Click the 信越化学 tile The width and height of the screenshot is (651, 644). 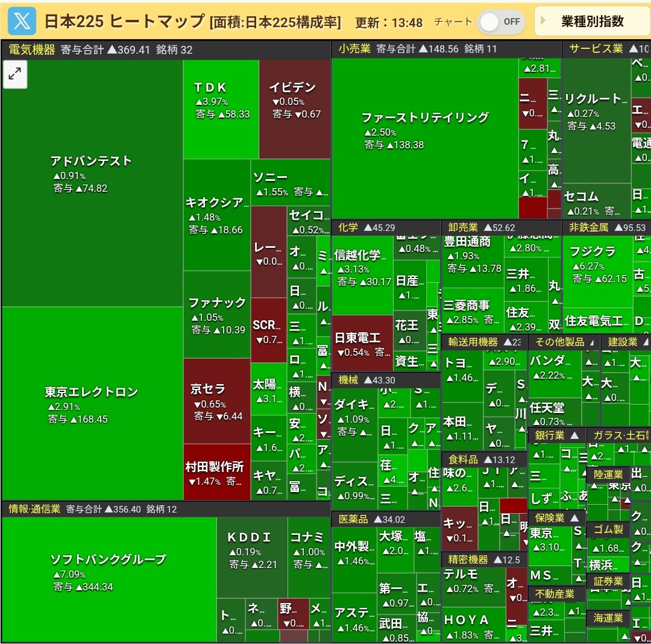pyautogui.click(x=362, y=275)
